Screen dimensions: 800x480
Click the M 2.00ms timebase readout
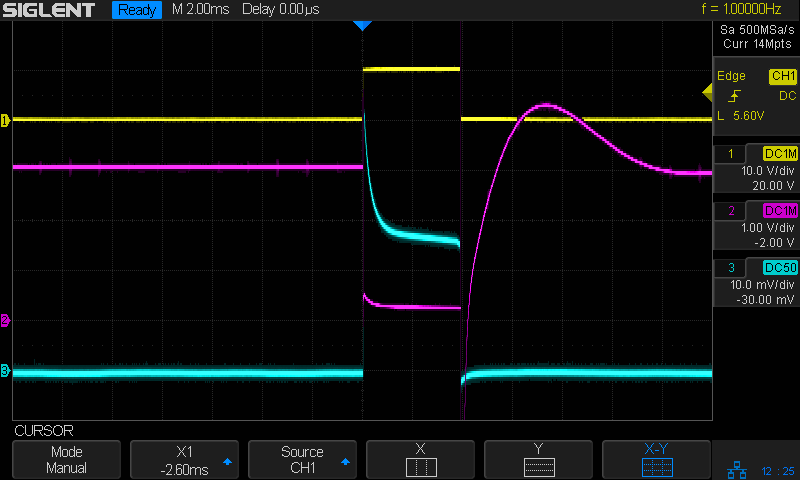199,10
